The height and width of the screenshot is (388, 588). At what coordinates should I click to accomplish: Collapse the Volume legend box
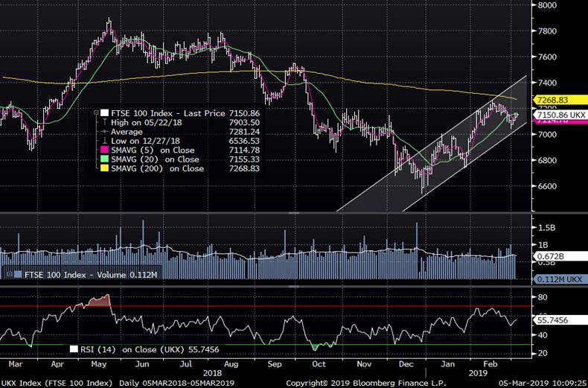tap(10, 274)
